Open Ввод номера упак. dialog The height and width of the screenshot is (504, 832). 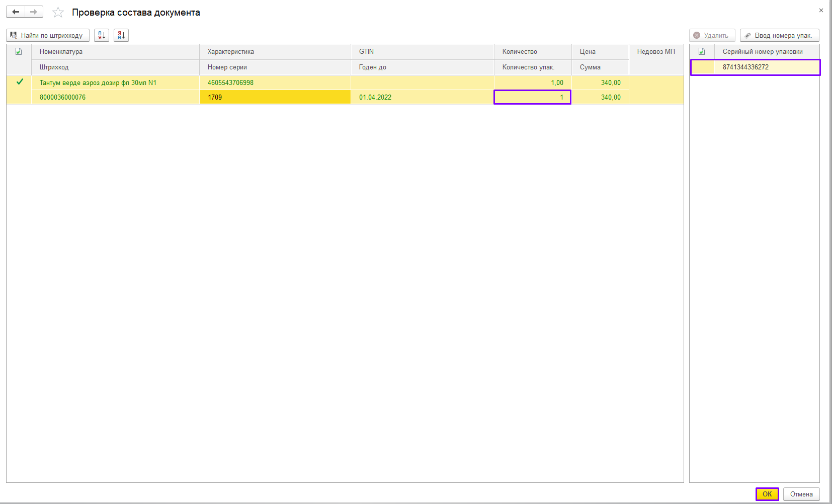(x=779, y=35)
